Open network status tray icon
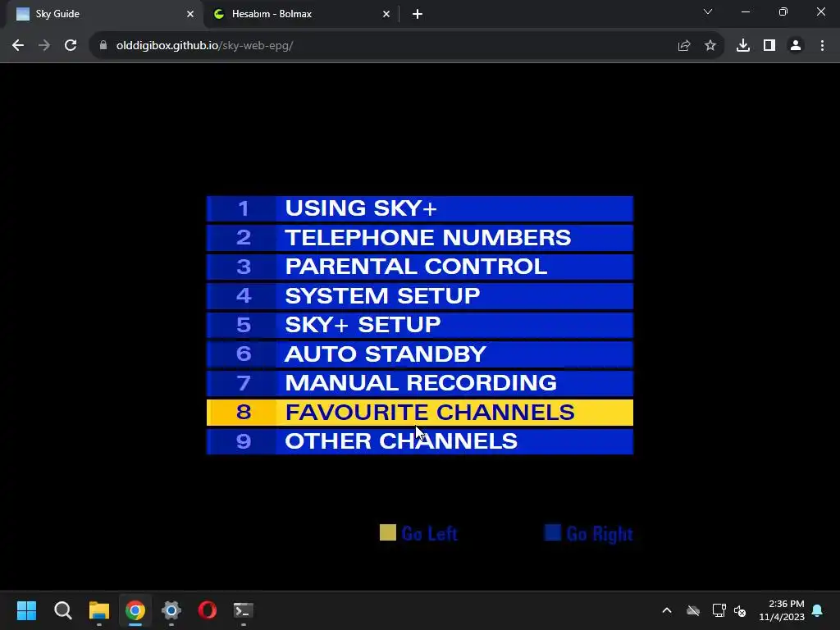Image resolution: width=840 pixels, height=630 pixels. (x=719, y=610)
